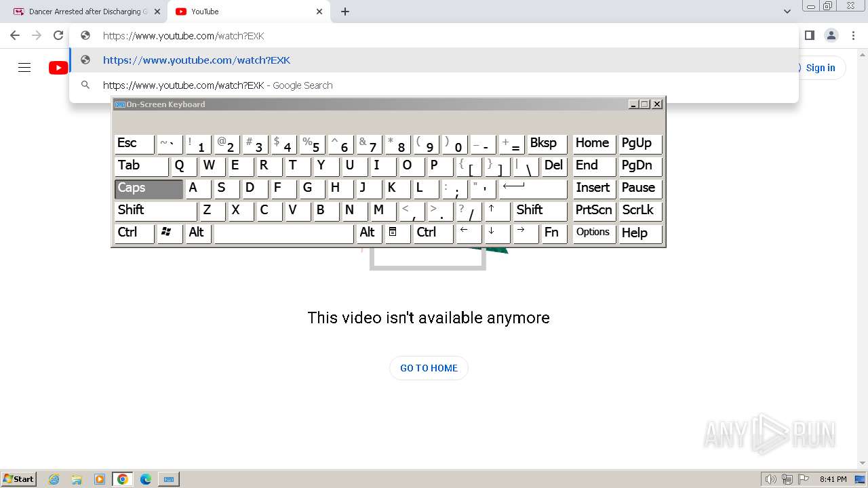Click the Insert key
The width and height of the screenshot is (868, 488).
point(594,188)
